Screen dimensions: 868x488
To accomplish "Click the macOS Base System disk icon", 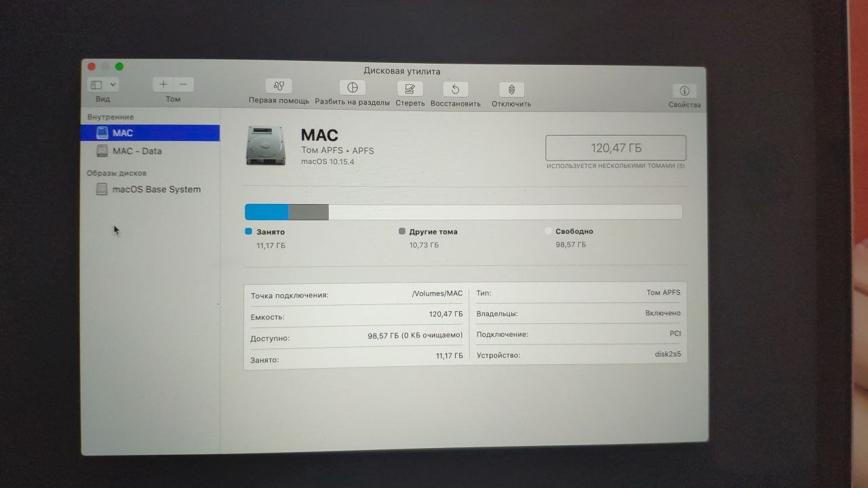I will [x=102, y=189].
